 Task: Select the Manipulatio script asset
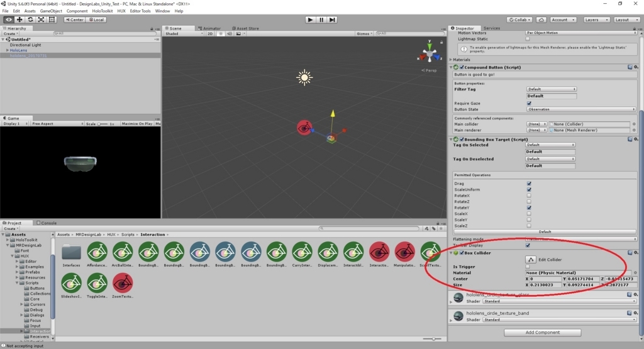pos(404,255)
